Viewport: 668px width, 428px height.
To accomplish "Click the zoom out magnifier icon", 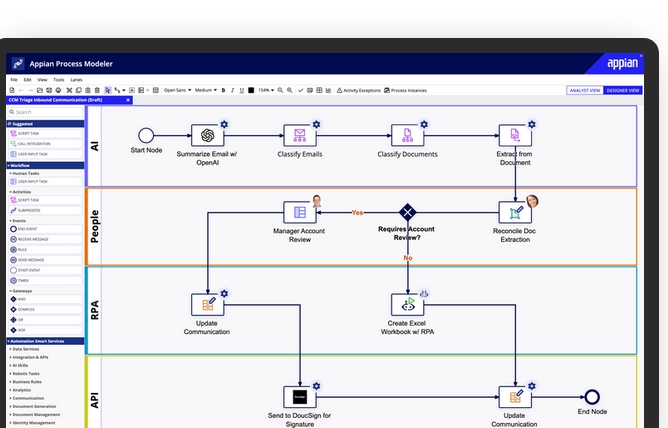I will [280, 90].
